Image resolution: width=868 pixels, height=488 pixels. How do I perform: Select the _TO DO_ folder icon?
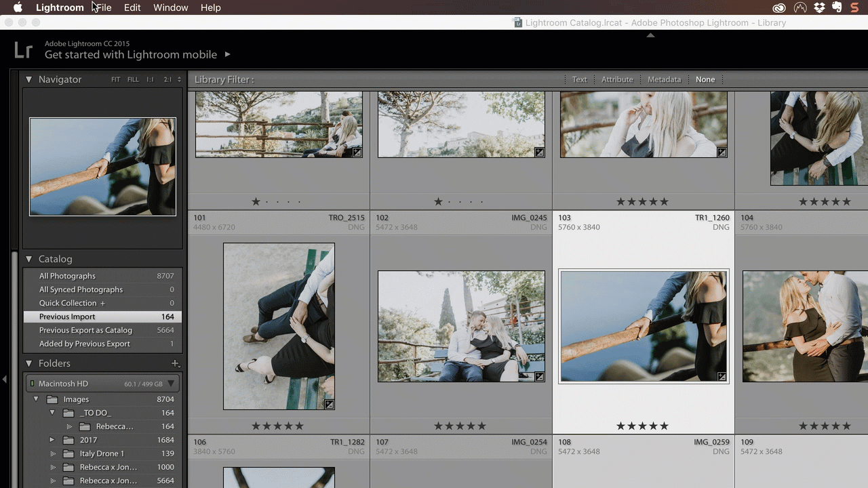tap(68, 413)
